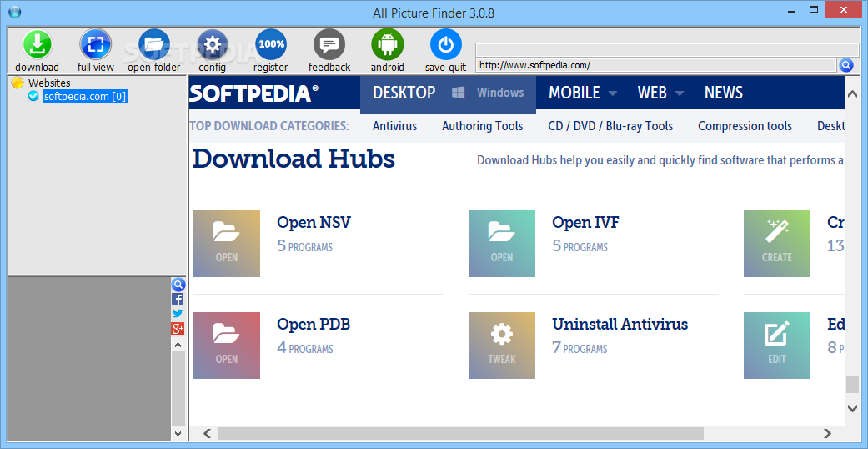
Task: Open the config settings gear
Action: tap(213, 44)
